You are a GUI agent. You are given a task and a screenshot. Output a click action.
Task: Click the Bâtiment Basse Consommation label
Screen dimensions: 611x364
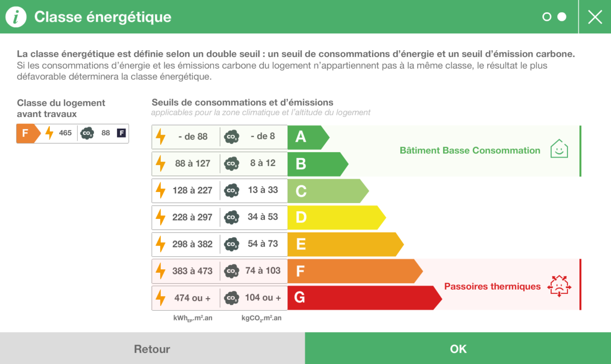pos(470,150)
